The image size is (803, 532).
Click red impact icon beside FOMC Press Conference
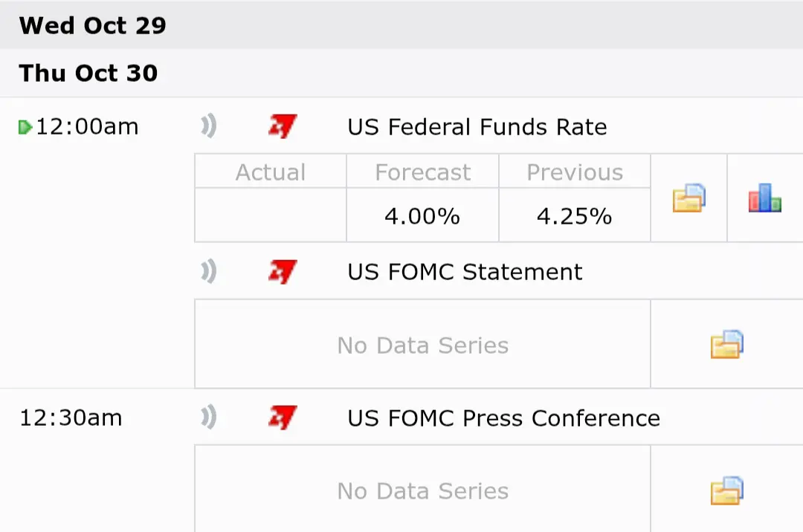[x=283, y=418]
